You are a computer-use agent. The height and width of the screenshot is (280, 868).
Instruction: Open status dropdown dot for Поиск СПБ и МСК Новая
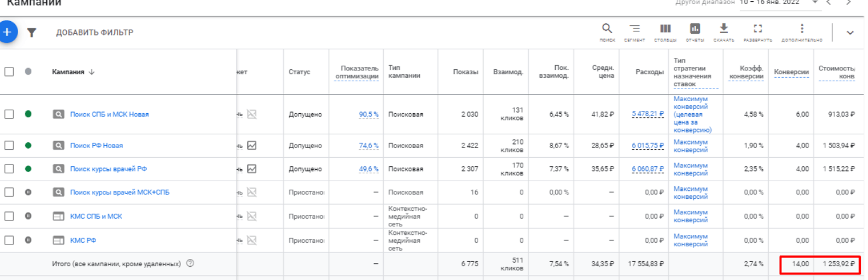point(28,114)
